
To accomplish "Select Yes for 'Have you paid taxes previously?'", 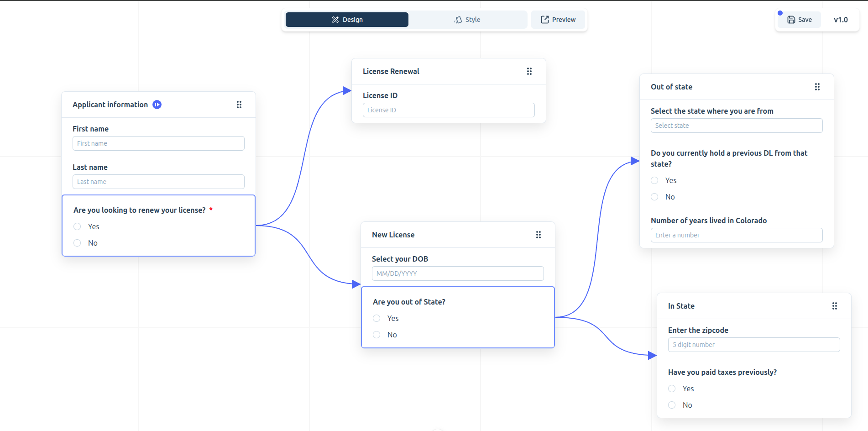I will tap(671, 389).
